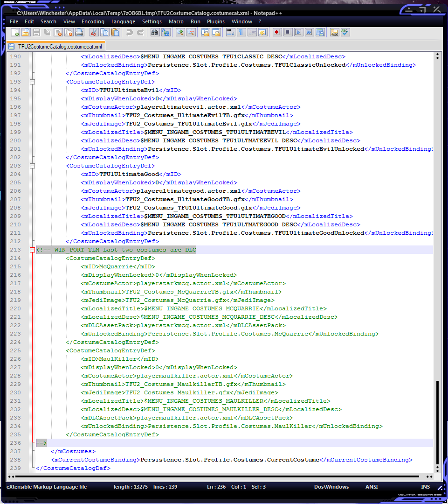Collapse the red comment fold at line 213

[33, 250]
